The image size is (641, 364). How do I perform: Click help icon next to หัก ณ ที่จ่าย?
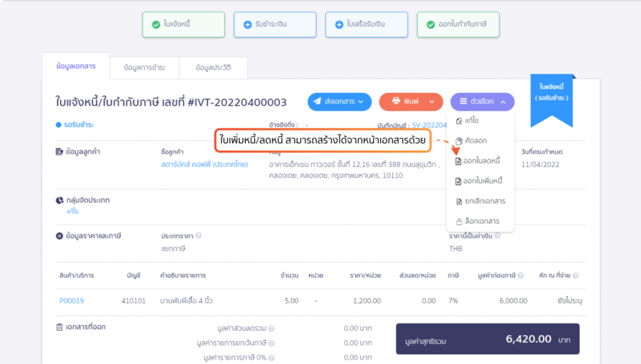coord(576,275)
